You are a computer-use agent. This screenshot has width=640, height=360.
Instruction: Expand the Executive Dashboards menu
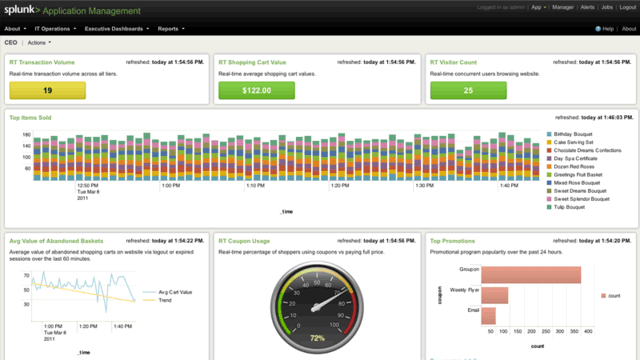coord(117,29)
